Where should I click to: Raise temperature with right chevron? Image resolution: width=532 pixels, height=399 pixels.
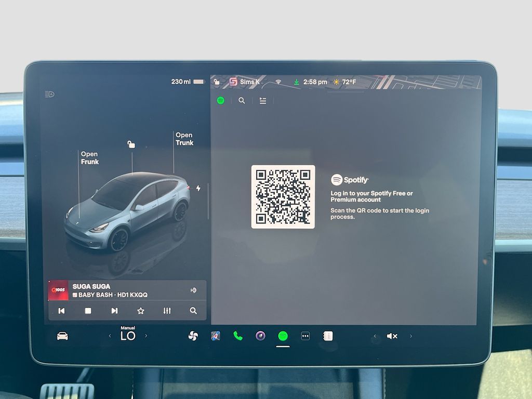click(x=146, y=336)
